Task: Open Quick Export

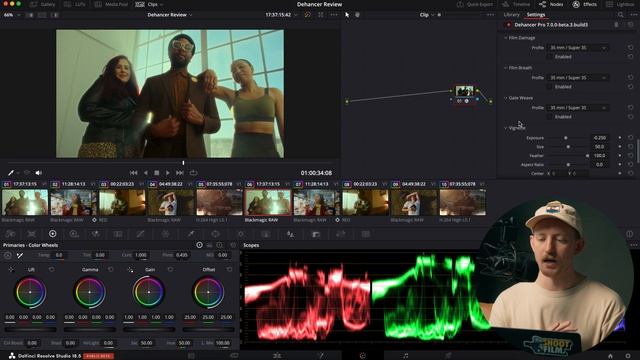Action: pyautogui.click(x=475, y=4)
